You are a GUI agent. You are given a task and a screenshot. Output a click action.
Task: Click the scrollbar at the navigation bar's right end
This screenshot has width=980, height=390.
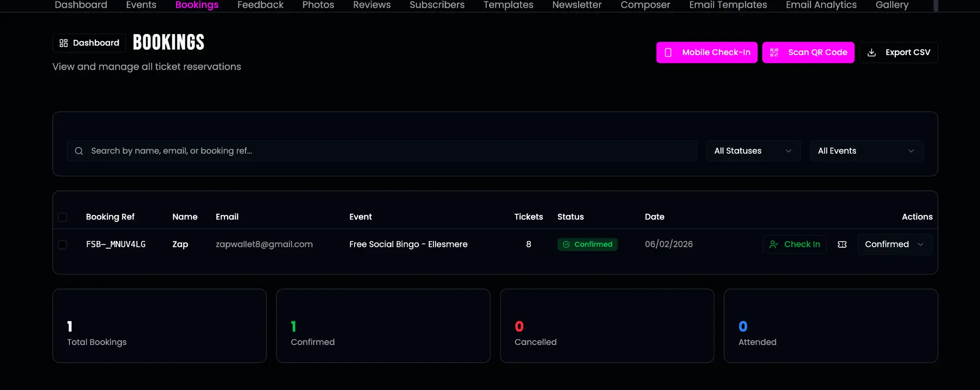pyautogui.click(x=935, y=6)
